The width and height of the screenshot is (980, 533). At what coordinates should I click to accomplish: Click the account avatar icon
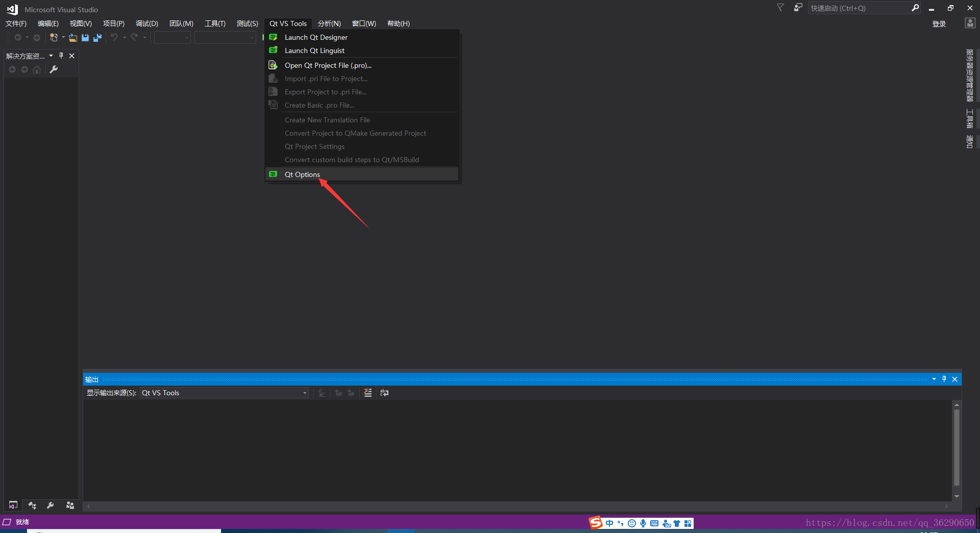970,23
